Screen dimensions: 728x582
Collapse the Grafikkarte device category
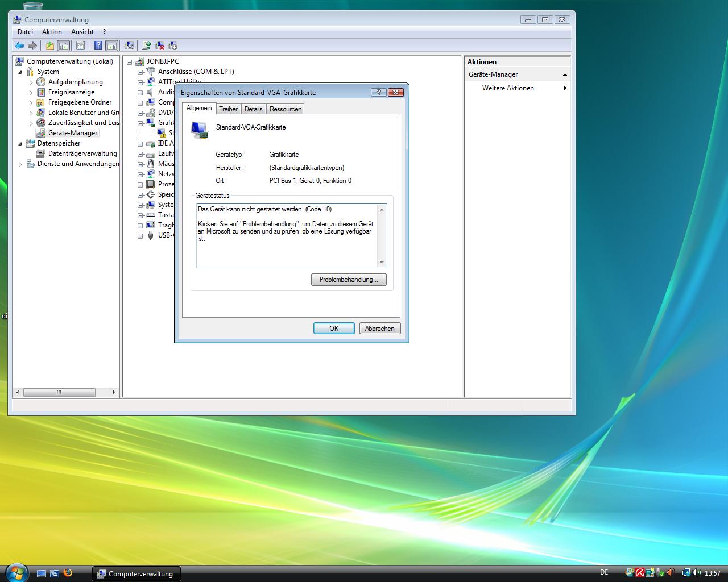pos(140,123)
